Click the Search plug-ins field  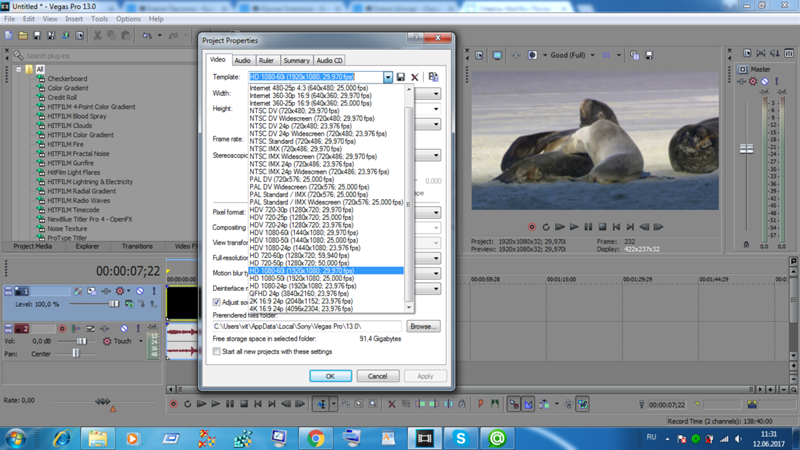point(105,56)
